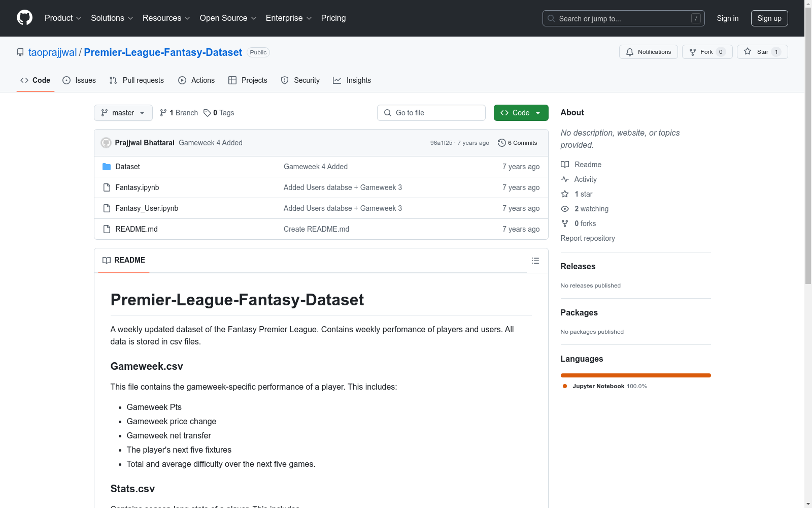Click the star count badge showing 1
812x508 pixels.
click(x=776, y=52)
